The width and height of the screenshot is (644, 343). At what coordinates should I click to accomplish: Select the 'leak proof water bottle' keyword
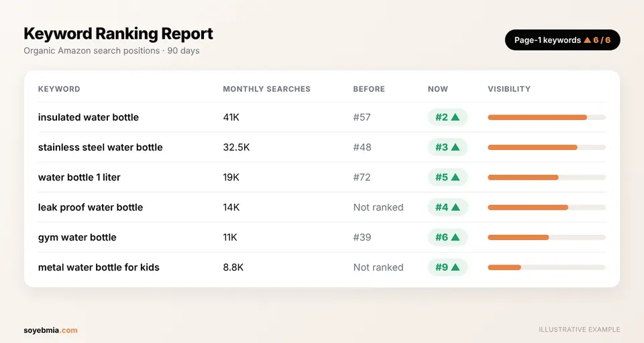click(91, 207)
